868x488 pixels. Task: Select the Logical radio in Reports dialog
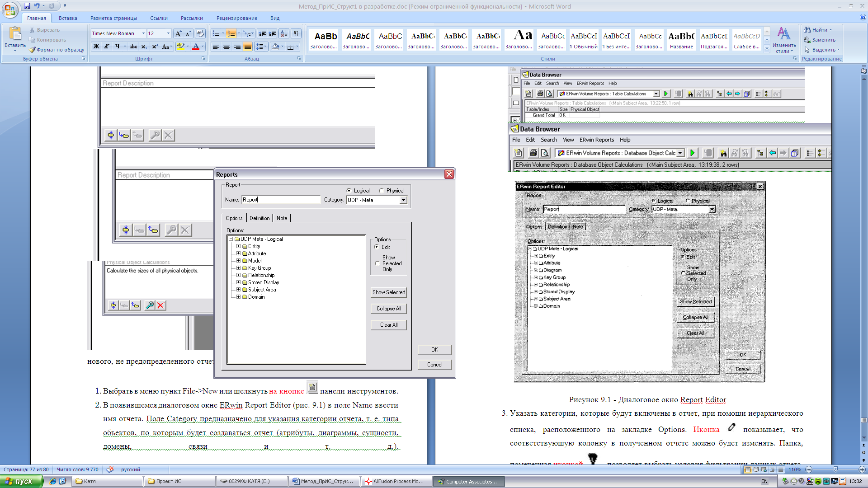click(349, 191)
